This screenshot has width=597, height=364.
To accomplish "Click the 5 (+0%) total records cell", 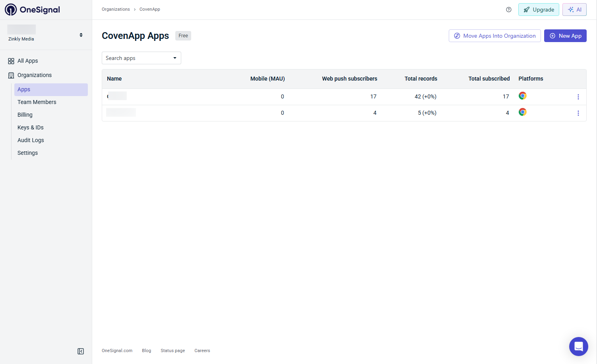I will [427, 113].
